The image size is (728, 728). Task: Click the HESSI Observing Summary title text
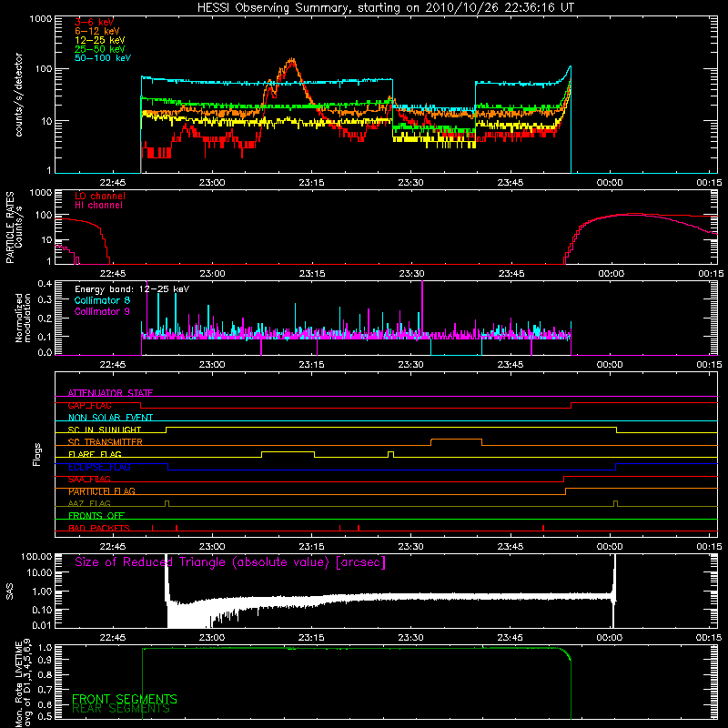(x=385, y=8)
